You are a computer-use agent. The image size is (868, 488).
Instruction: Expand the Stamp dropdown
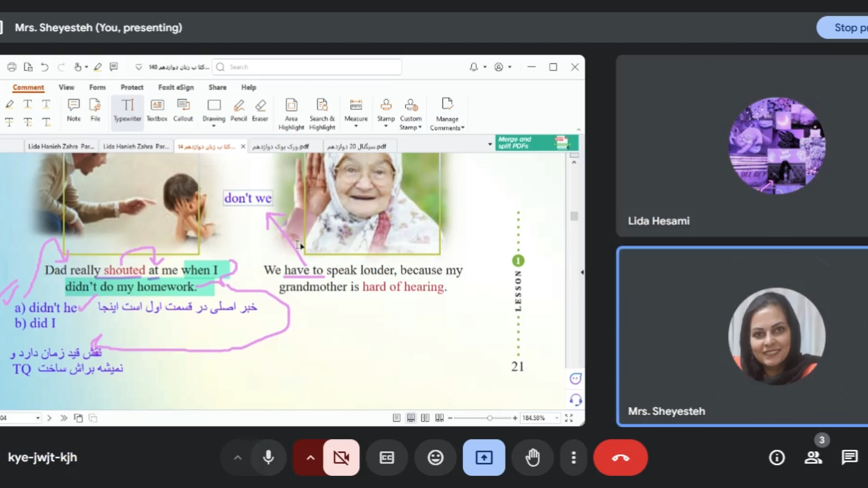tap(386, 126)
